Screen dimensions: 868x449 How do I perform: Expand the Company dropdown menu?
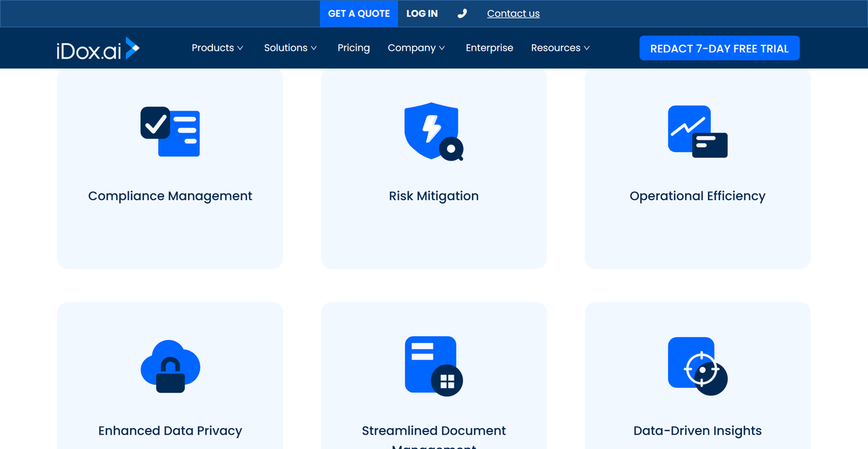pos(416,48)
